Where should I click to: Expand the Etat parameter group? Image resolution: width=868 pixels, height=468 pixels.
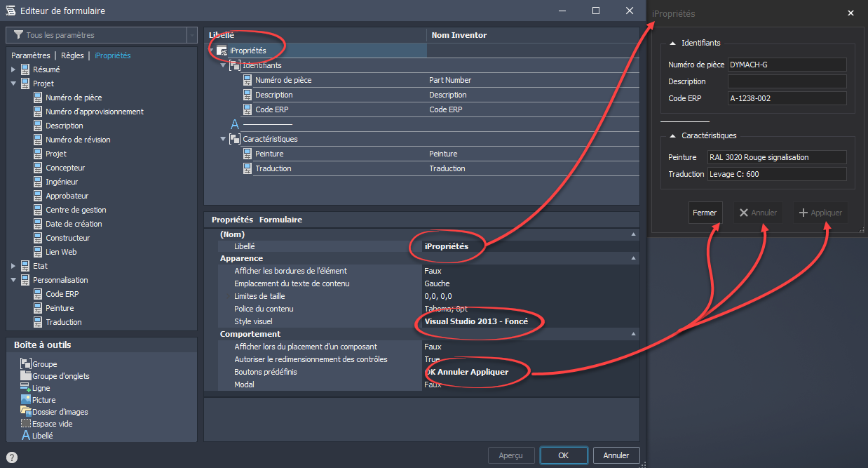point(13,266)
